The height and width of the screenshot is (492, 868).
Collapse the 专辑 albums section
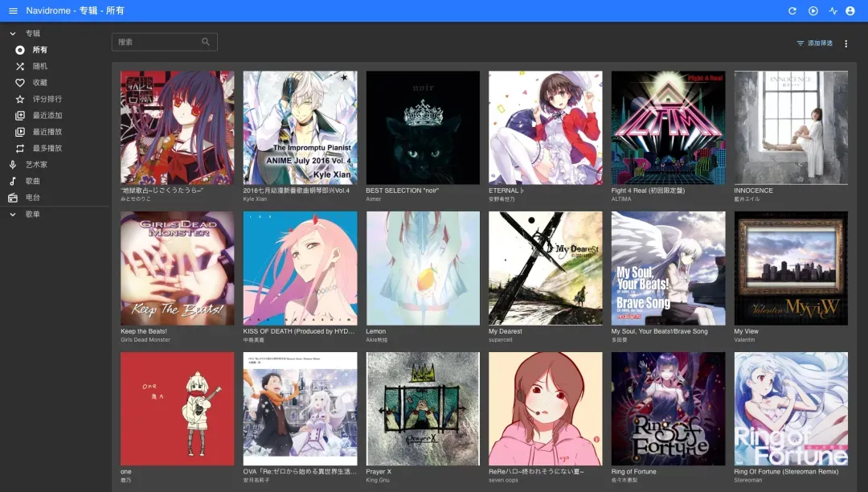(x=13, y=33)
